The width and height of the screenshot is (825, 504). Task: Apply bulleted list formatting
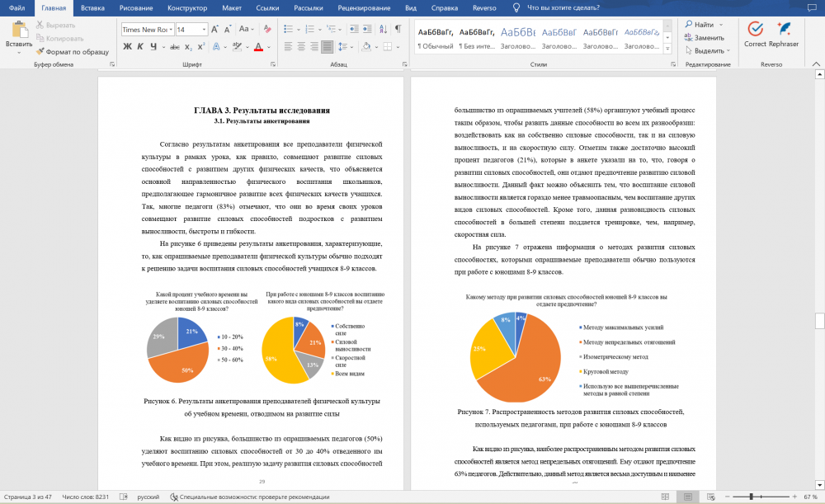(x=288, y=30)
